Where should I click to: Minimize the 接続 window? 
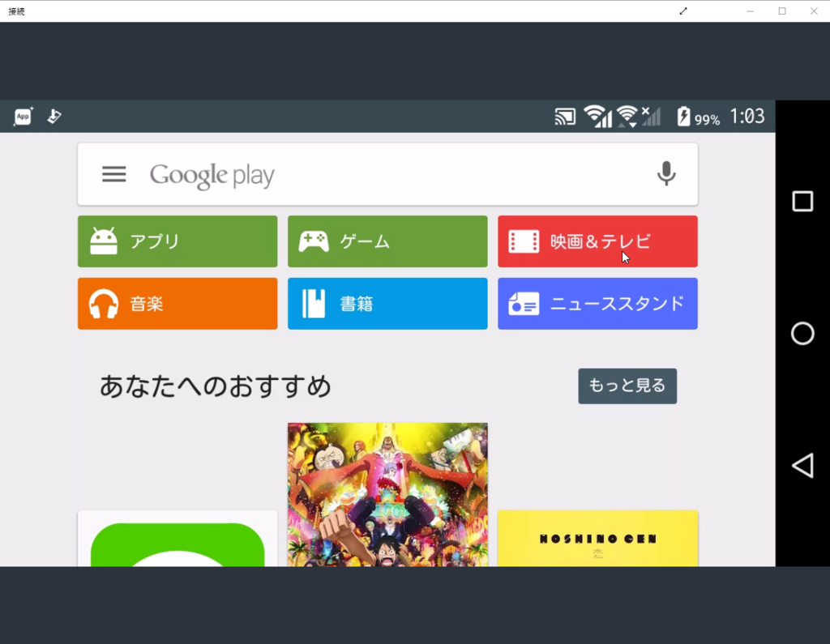point(750,11)
